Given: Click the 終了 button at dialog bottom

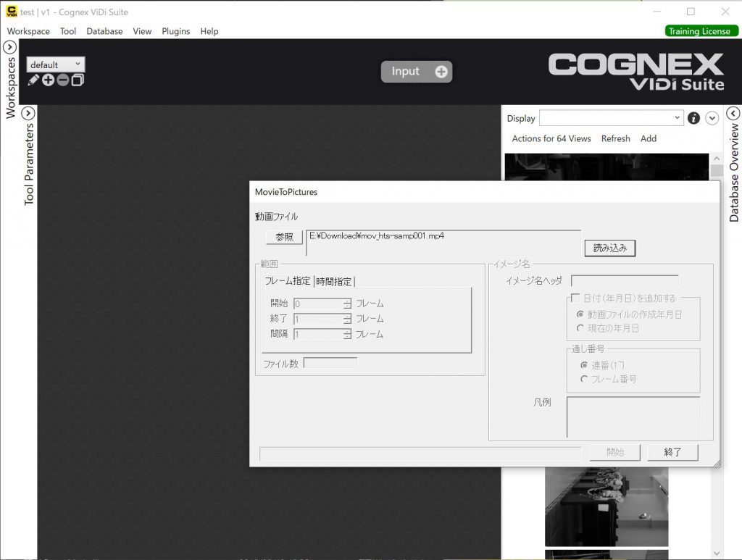Looking at the screenshot, I should tap(672, 452).
